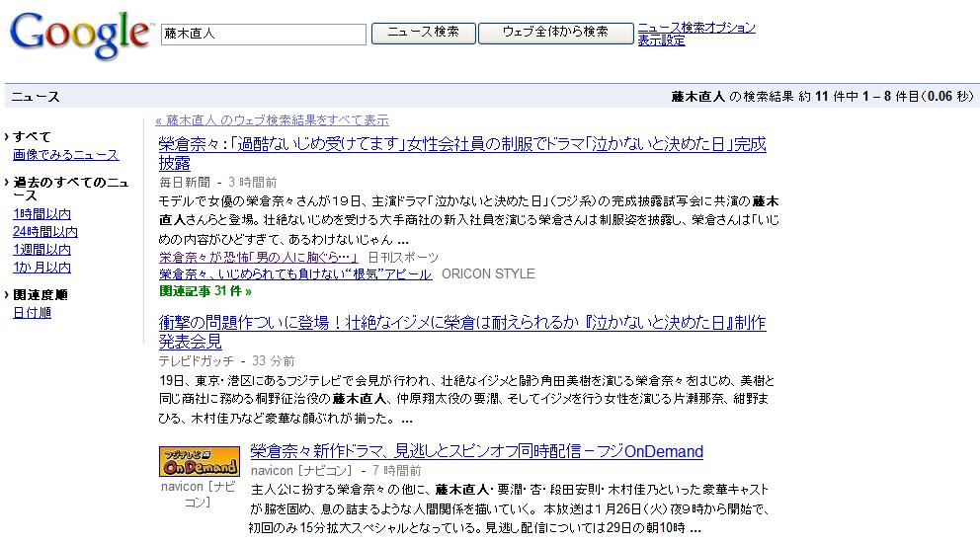Open related link 榮倉奈々、いじめられても負けない"根気"アピール
980x544 pixels.
click(x=295, y=273)
